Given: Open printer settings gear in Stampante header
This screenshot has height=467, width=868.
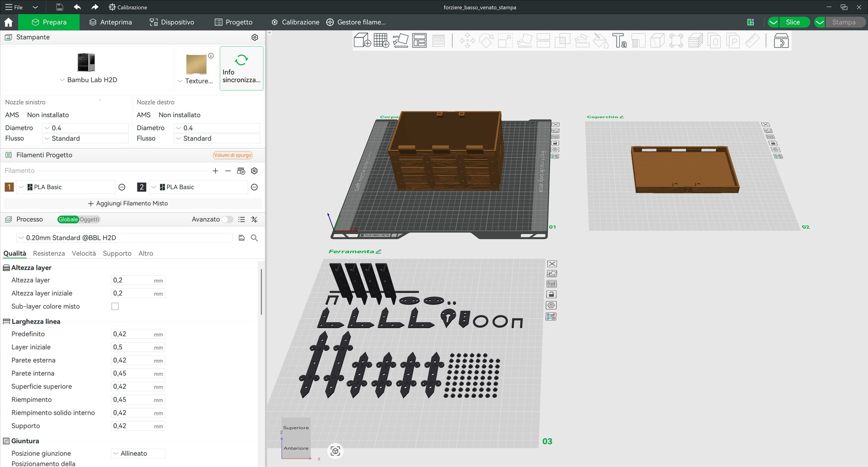Looking at the screenshot, I should 255,37.
